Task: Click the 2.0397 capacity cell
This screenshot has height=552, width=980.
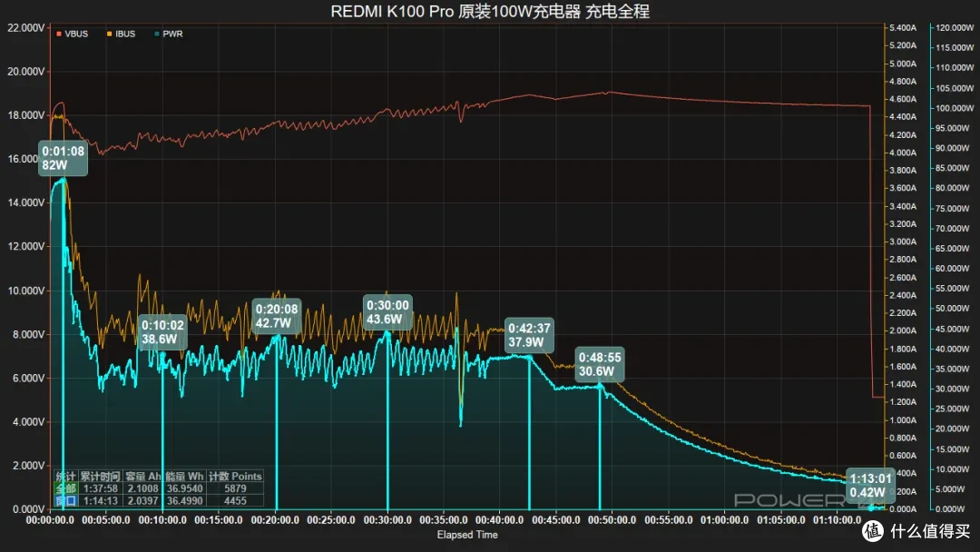Action: (143, 501)
